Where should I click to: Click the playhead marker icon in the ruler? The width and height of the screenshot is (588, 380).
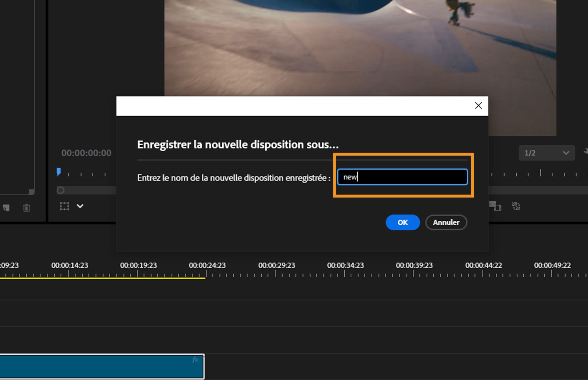(58, 172)
